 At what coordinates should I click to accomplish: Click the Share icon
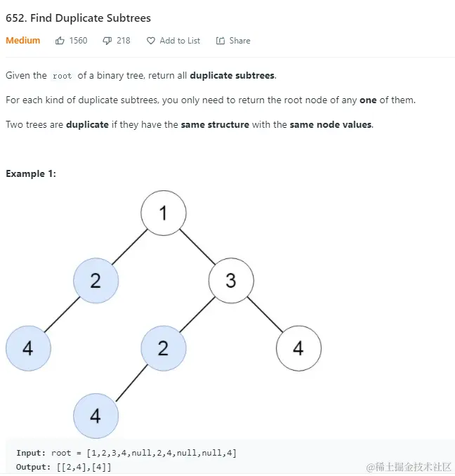[x=220, y=41]
